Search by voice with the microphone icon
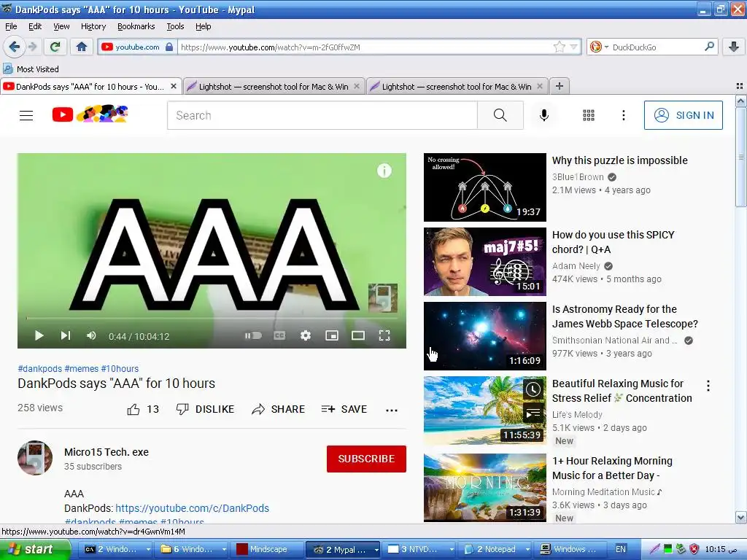The height and width of the screenshot is (560, 747). pos(544,115)
